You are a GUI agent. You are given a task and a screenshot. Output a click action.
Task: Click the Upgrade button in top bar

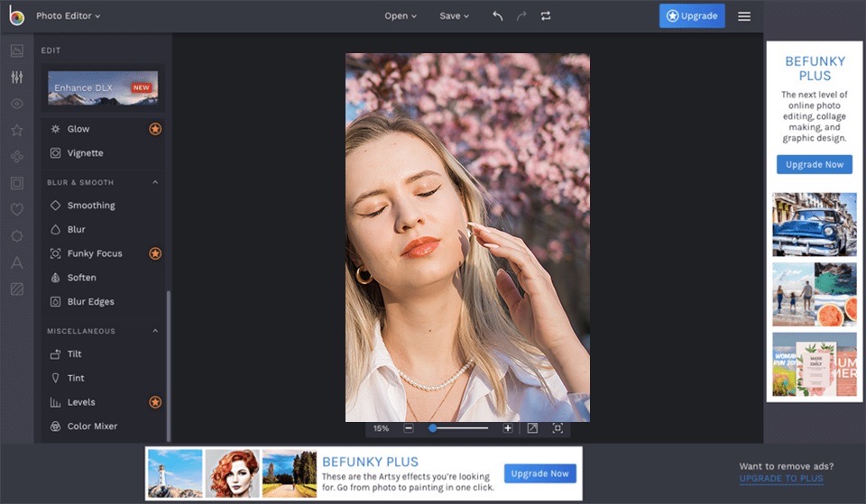692,16
